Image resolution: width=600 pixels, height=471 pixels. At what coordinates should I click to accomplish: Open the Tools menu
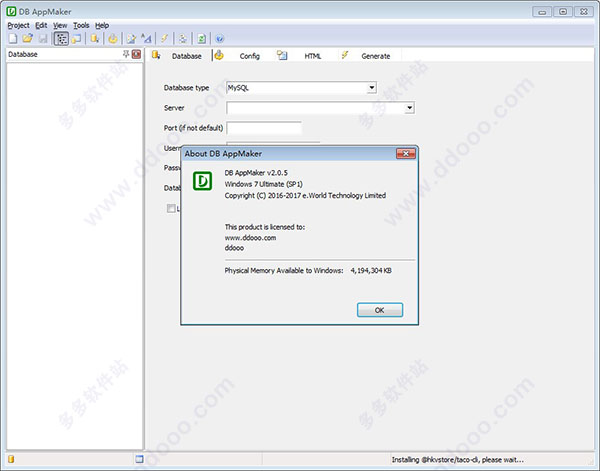click(81, 25)
